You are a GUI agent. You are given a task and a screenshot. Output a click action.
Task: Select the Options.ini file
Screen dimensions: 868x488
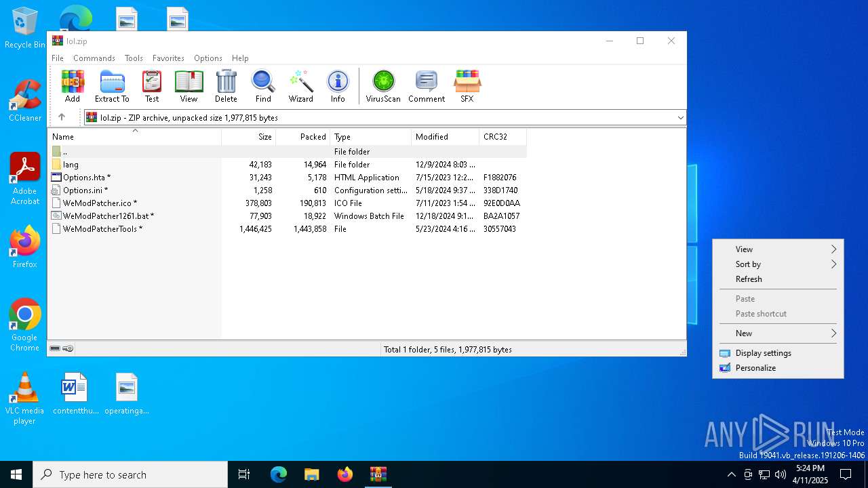tap(288, 190)
